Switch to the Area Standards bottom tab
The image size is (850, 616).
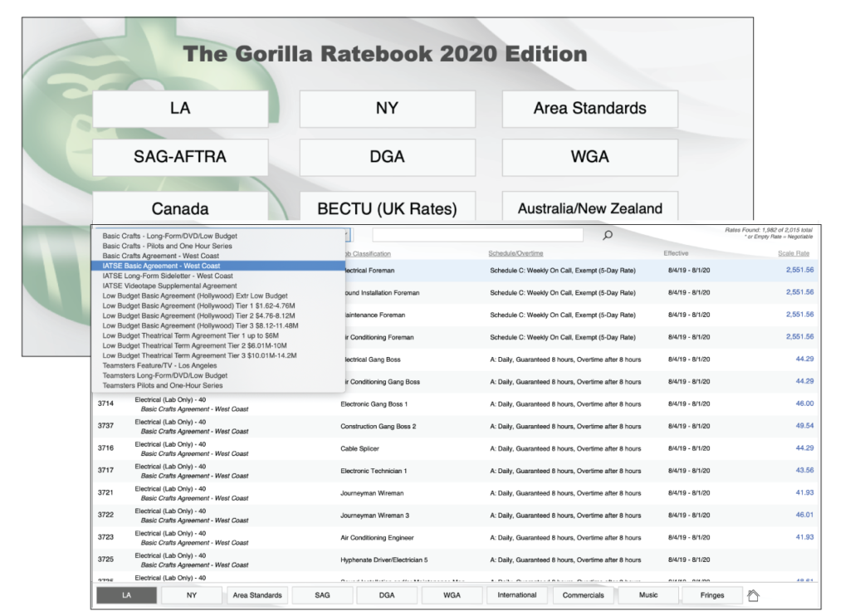pos(257,595)
